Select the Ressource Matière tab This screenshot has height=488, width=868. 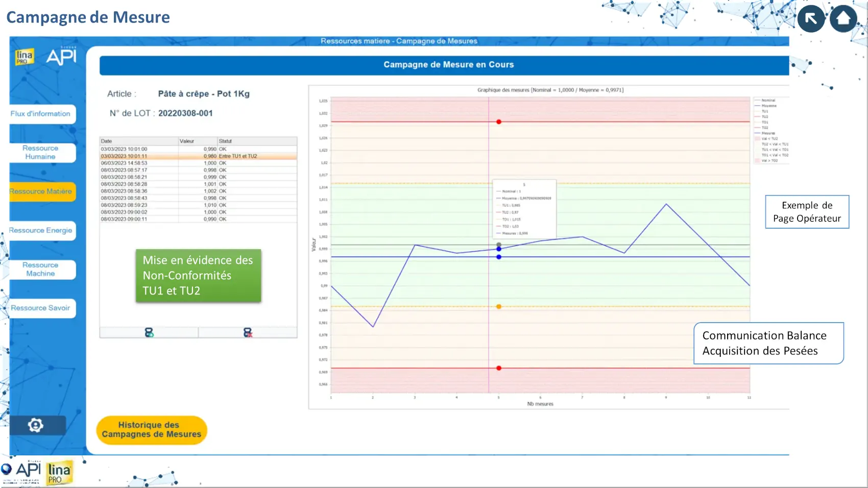[x=41, y=191]
